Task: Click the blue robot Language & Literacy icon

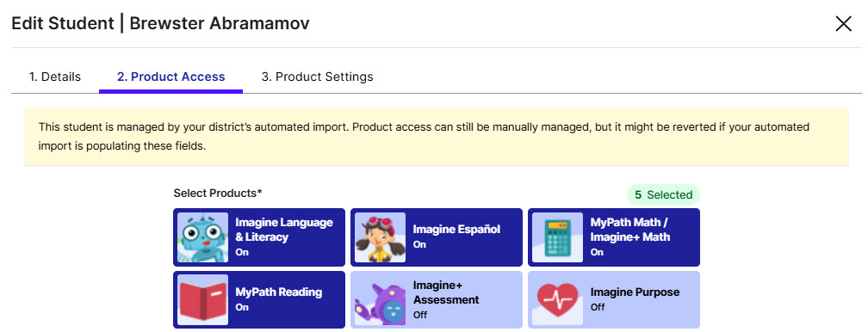Action: 202,237
